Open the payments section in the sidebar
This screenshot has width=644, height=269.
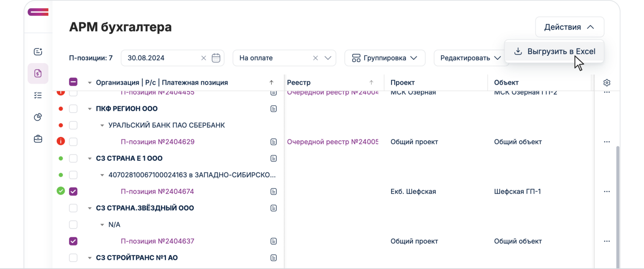38,73
